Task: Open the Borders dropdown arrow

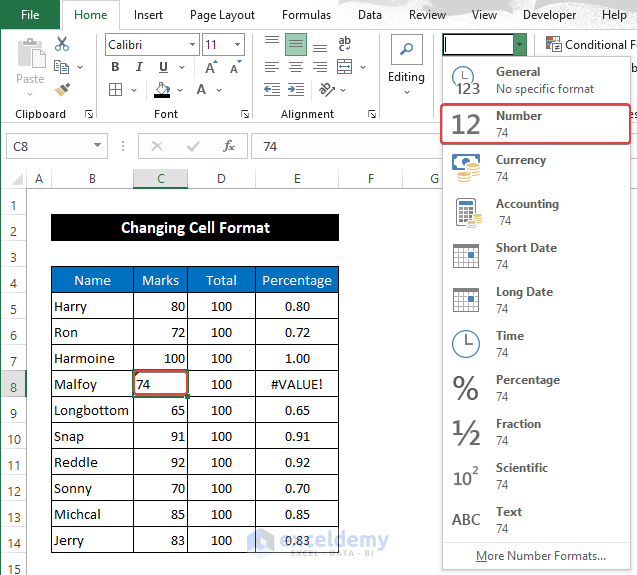Action: click(x=134, y=90)
